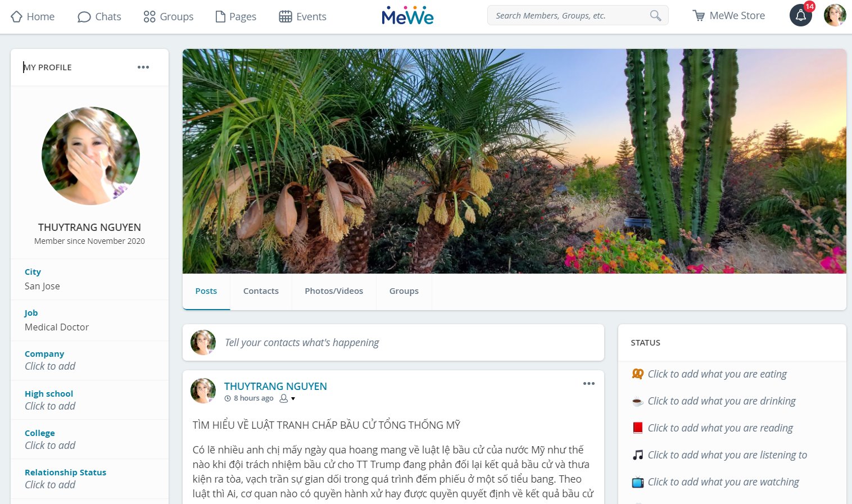Click THUYTRANG NGUYEN post author name
Screen dimensions: 852x504
point(275,387)
